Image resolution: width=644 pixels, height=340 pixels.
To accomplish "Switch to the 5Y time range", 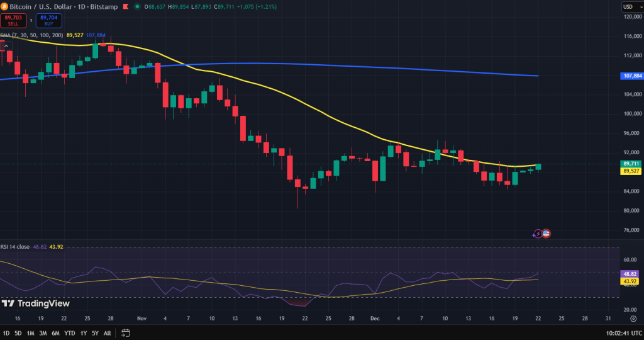I will pyautogui.click(x=96, y=333).
